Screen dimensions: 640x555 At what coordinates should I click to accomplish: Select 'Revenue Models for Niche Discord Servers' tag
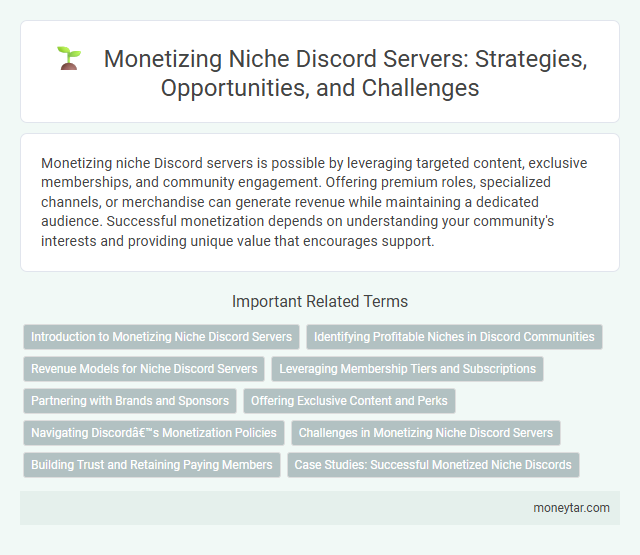coord(144,369)
